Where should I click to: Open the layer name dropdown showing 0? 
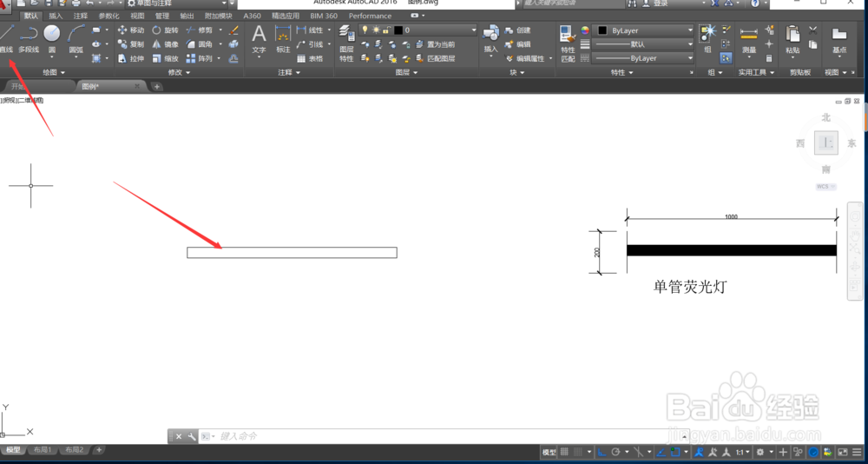click(x=418, y=30)
